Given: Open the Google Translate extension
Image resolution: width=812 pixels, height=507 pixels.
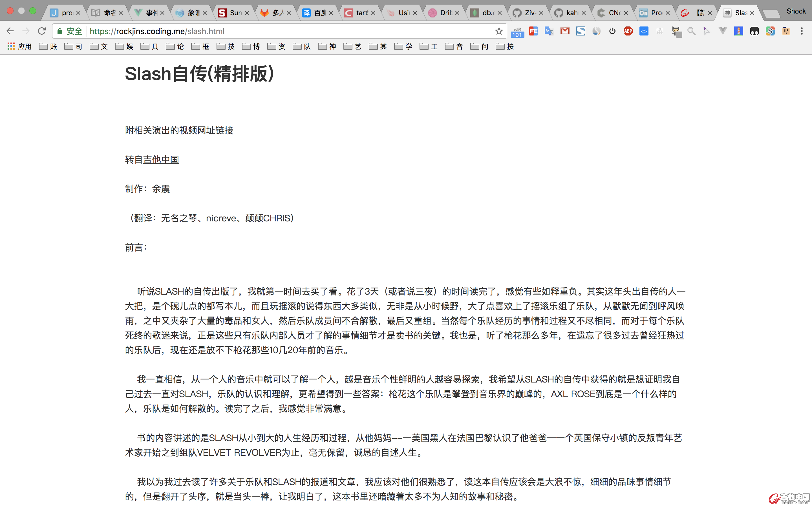Looking at the screenshot, I should (x=549, y=31).
